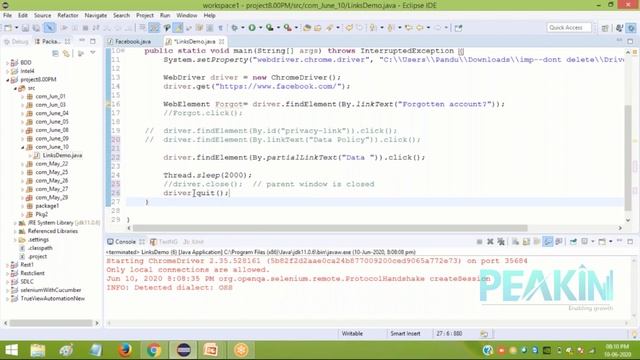The image size is (640, 360).
Task: Click the Package Explorer horizontal scrollbar
Action: coord(51,323)
